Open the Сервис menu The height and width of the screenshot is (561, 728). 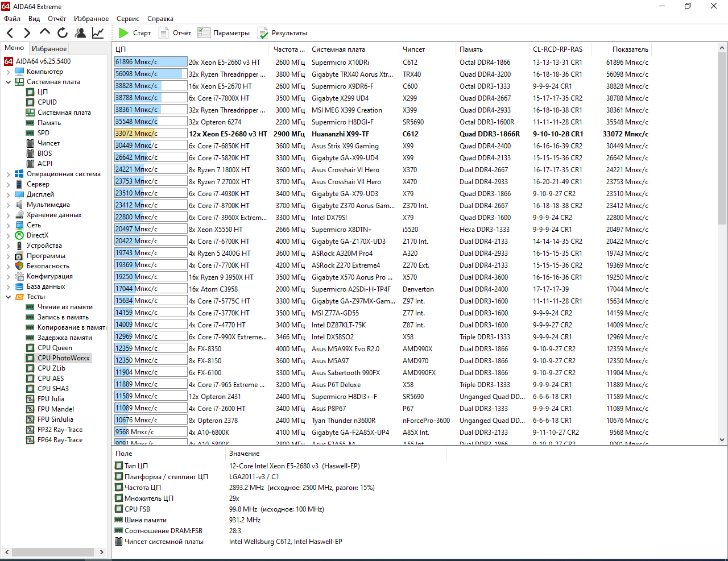click(128, 19)
